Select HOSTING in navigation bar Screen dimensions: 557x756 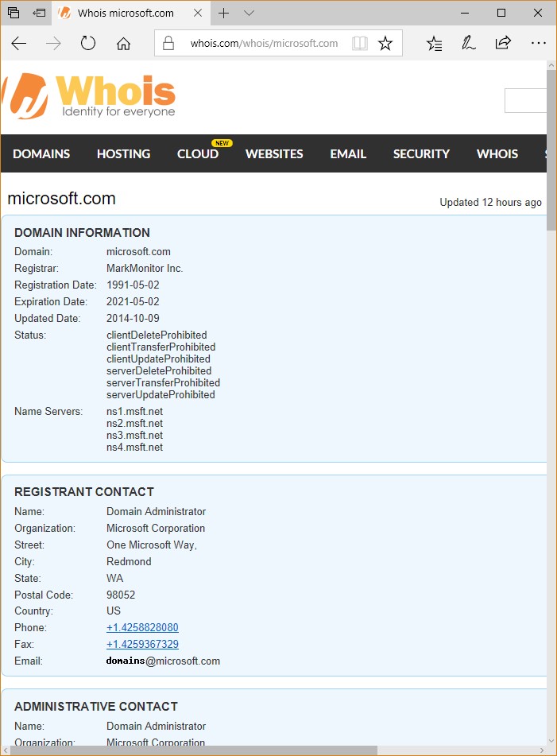click(123, 154)
